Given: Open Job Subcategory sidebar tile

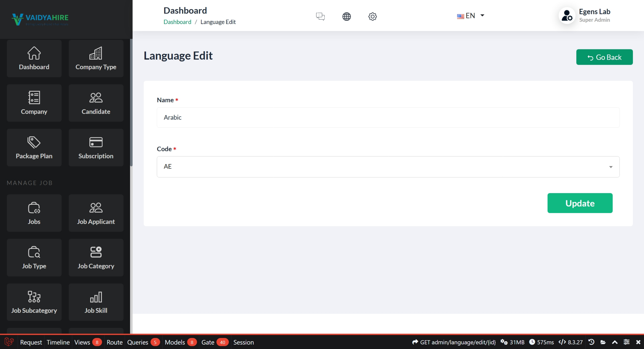Looking at the screenshot, I should tap(34, 302).
